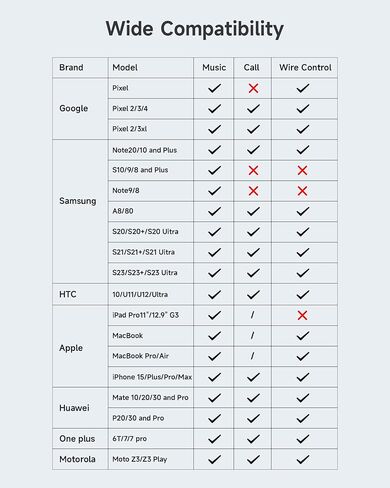Click iPad Pro Wire Control red X
This screenshot has height=488, width=390.
(x=302, y=315)
